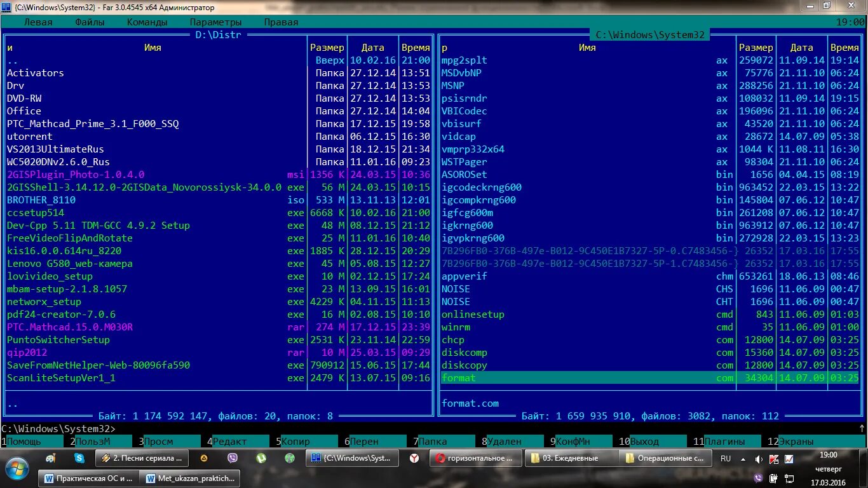
Task: Click the network monitor tray icon
Action: tap(789, 478)
